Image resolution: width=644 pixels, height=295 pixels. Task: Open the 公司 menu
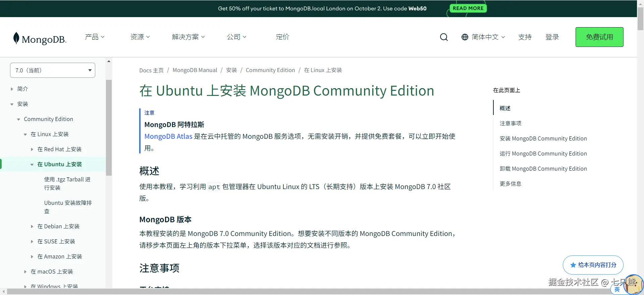click(236, 37)
